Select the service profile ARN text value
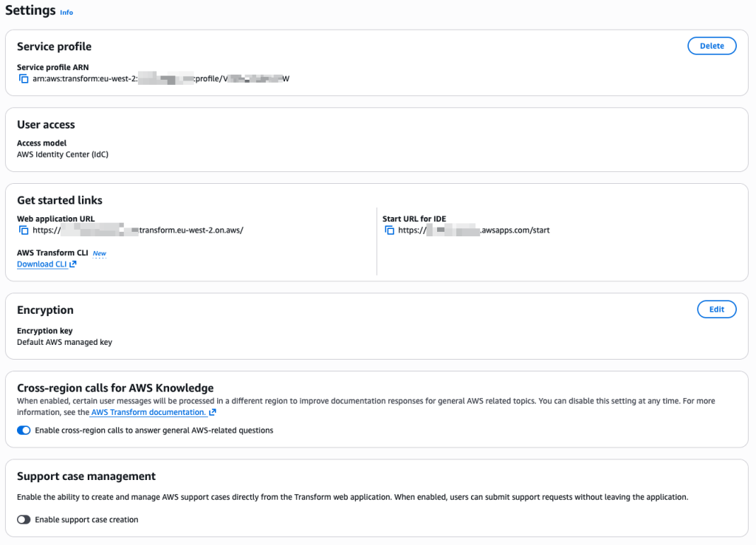 [x=160, y=78]
